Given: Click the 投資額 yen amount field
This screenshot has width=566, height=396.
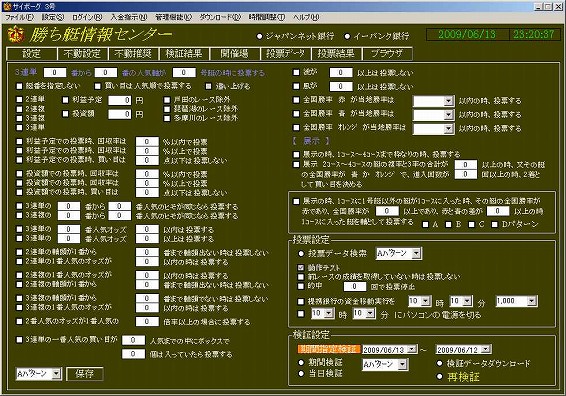Looking at the screenshot, I should point(120,114).
